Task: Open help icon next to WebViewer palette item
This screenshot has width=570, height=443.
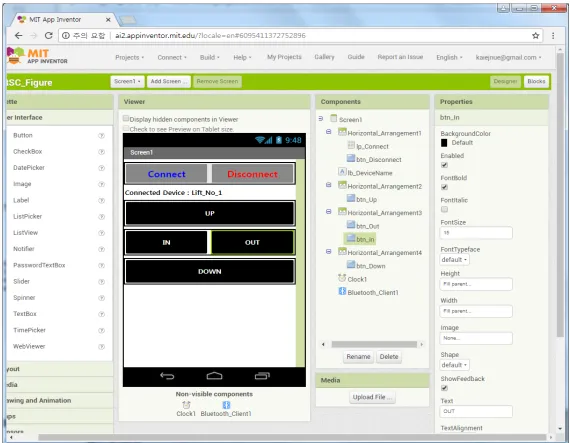Action: (101, 347)
